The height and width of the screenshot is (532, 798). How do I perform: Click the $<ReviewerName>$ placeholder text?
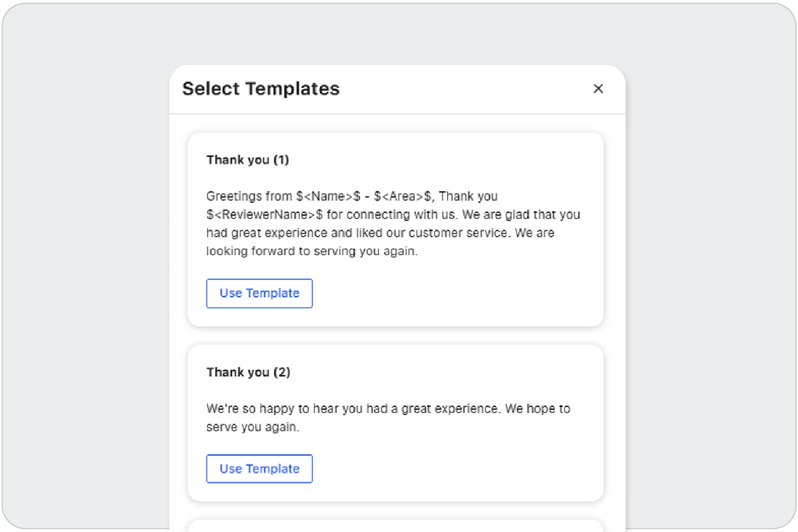pos(264,215)
